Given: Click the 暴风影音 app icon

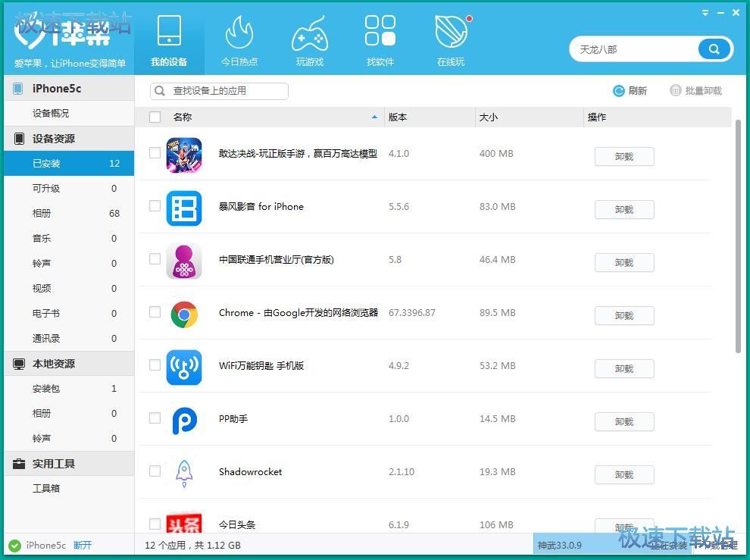Looking at the screenshot, I should [184, 208].
